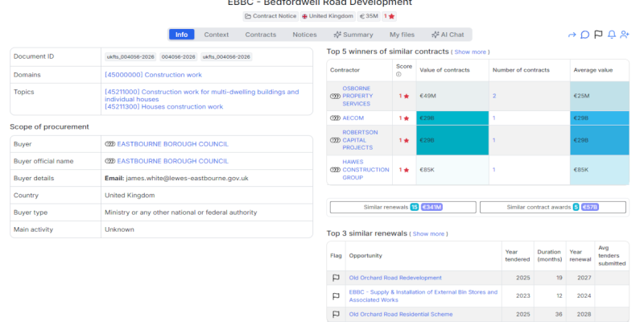Click the Contract Notice tag
Viewport: 644px width, 322px height.
click(270, 16)
